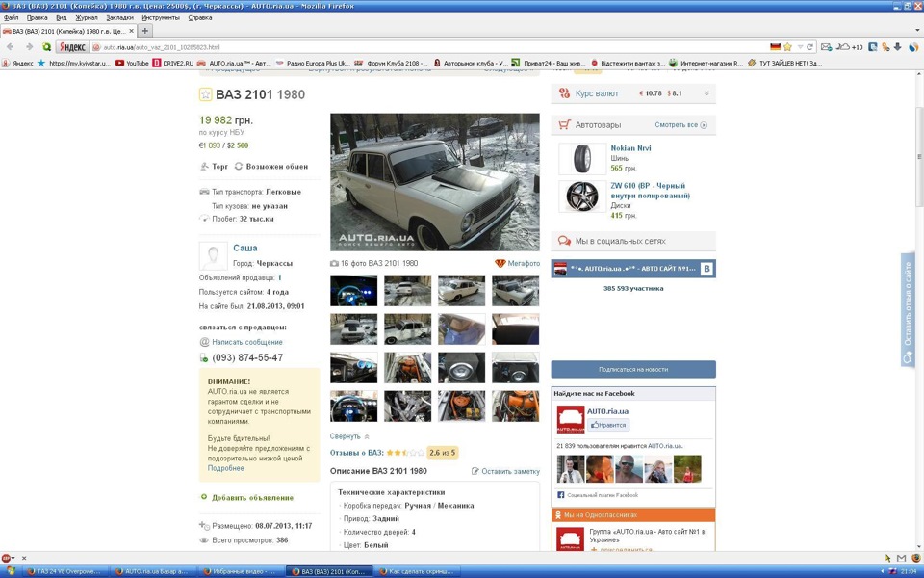Click the Оставить заметку note icon link
The width and height of the screenshot is (924, 578).
[505, 471]
